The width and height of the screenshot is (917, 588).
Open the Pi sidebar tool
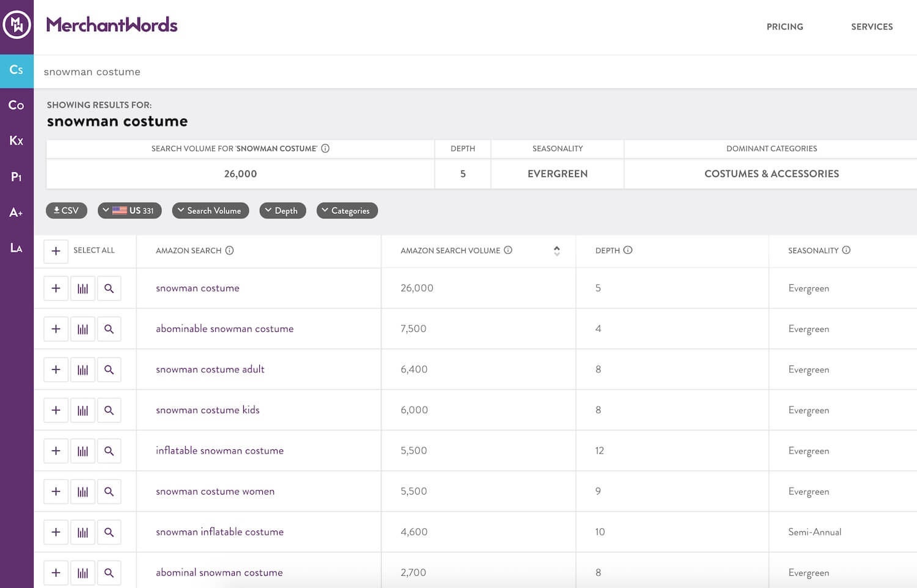(x=17, y=177)
